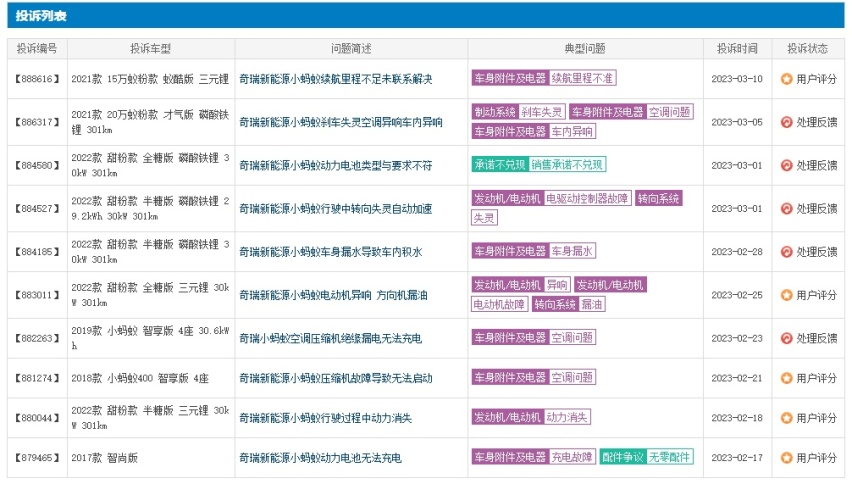Open complaint 奇瑞新能源小蚂蚁电动机异响 方向机漏油
This screenshot has height=484, width=852.
(333, 295)
